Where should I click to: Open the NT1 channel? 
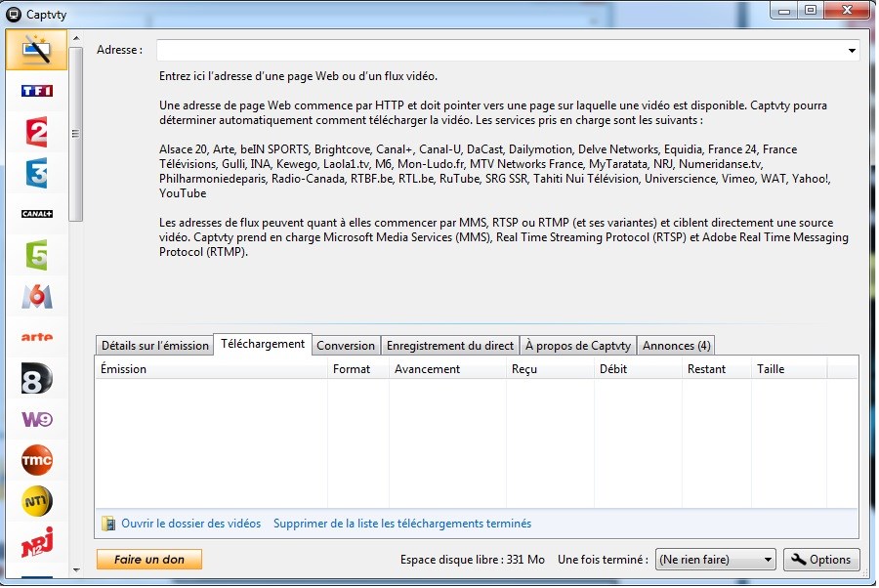click(x=36, y=501)
